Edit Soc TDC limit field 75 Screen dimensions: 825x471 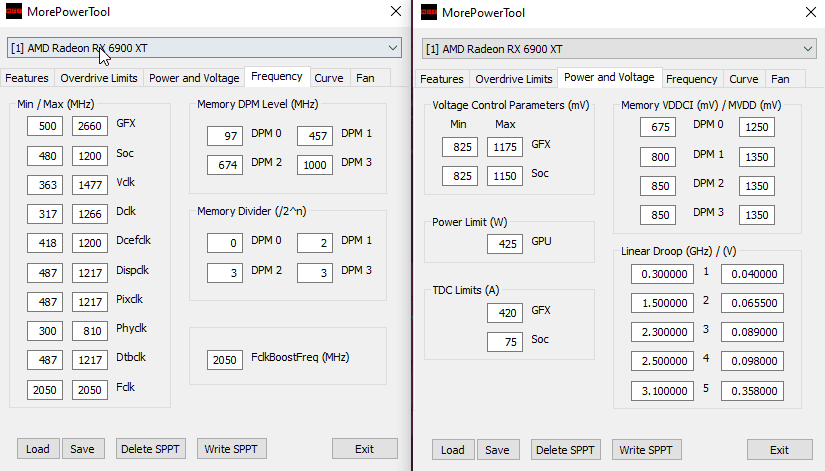coord(505,342)
